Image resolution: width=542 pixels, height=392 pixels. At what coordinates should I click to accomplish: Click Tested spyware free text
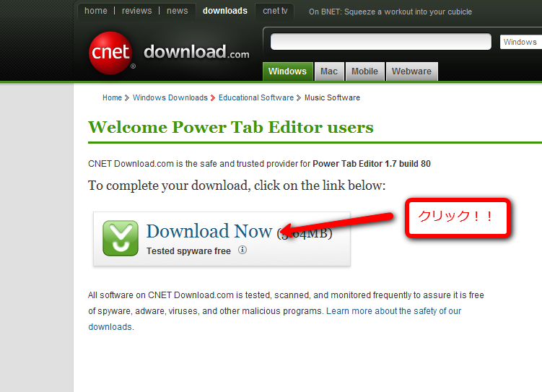pos(188,251)
